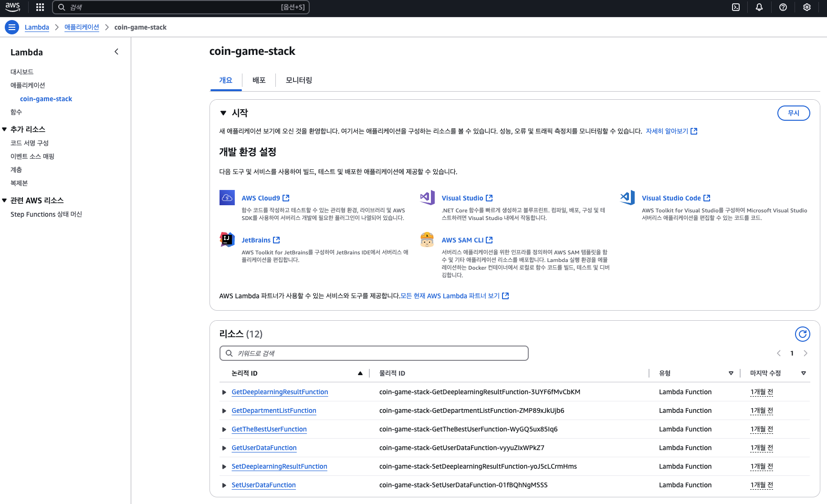Click the external link icon beside AWS SAM CLI
This screenshot has height=504, width=827.
click(x=489, y=240)
